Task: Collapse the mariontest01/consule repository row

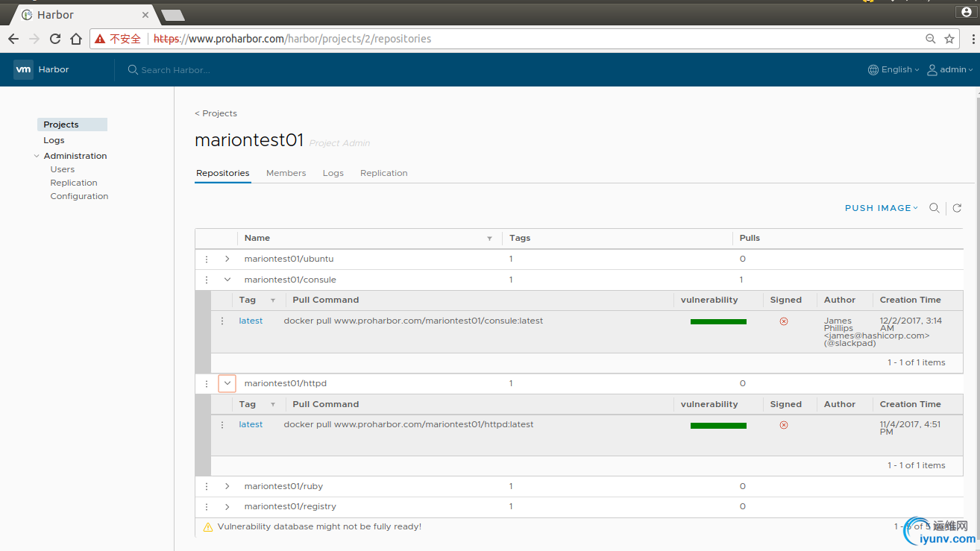Action: [227, 280]
